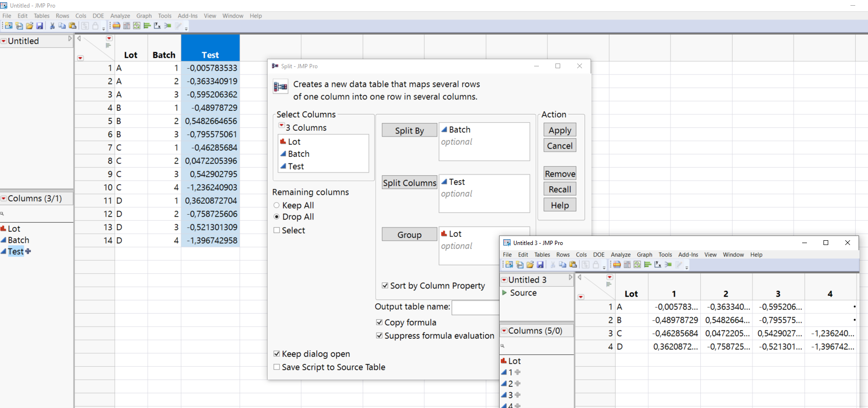Image resolution: width=868 pixels, height=408 pixels.
Task: Open the 3 Columns red triangle menu
Action: pyautogui.click(x=282, y=126)
